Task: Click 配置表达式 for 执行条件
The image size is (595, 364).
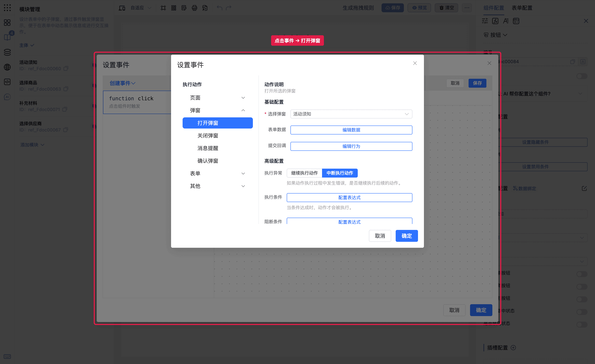Action: point(349,198)
